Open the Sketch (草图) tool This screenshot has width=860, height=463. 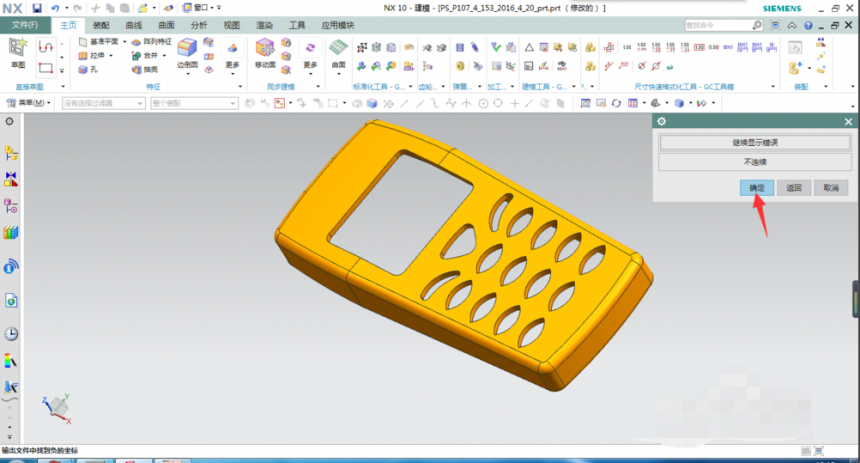click(x=18, y=53)
